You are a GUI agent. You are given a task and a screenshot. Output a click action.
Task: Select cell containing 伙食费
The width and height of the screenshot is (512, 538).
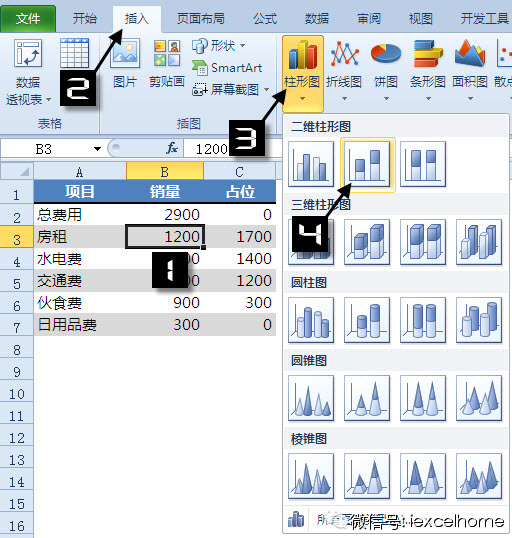tap(80, 303)
